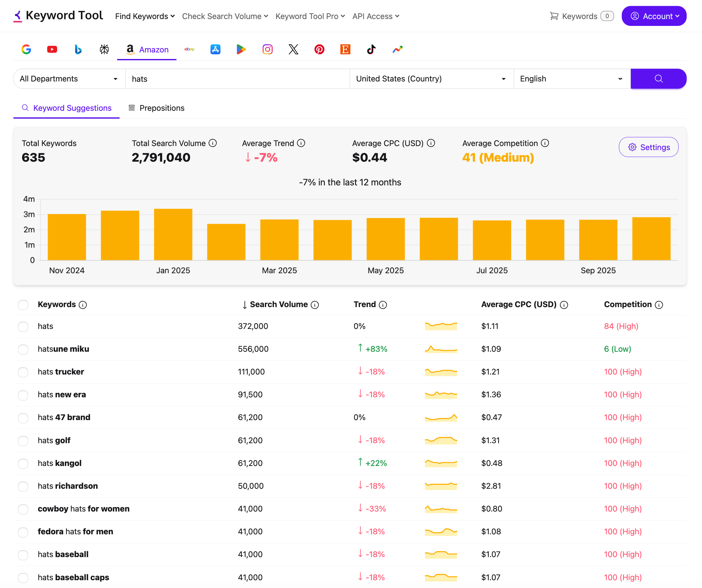Click the Keyword Tool logo

coord(58,16)
